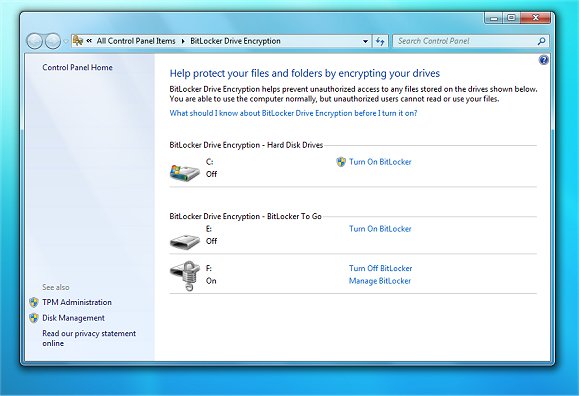
Task: Click the search magnifier icon
Action: (541, 41)
